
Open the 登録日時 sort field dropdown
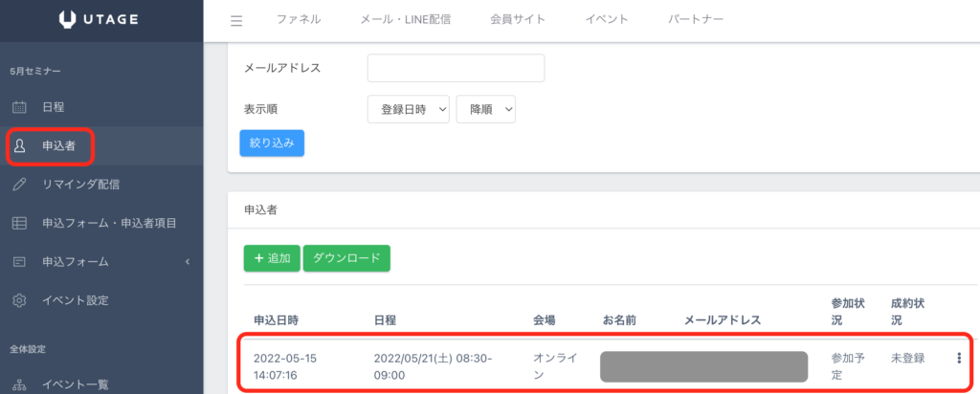tap(408, 110)
